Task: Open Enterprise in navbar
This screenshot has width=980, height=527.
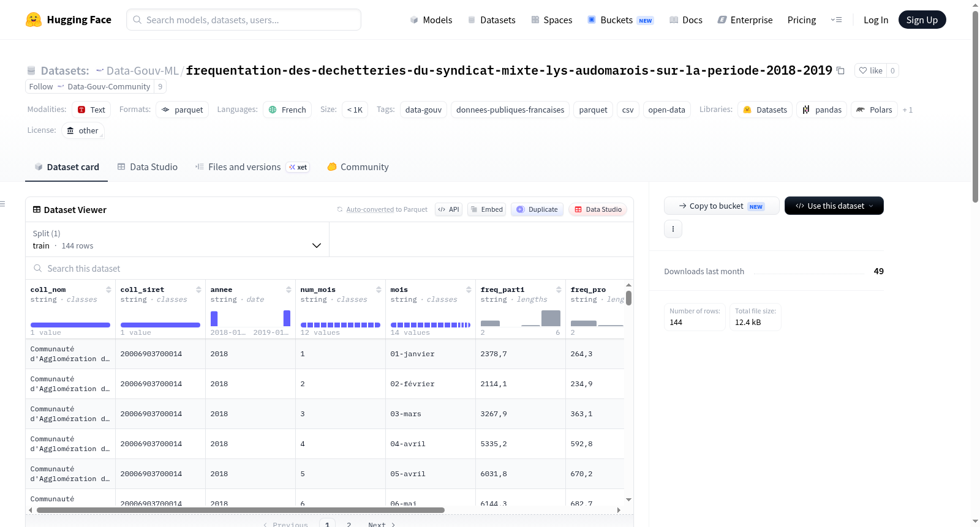Action: pos(745,20)
